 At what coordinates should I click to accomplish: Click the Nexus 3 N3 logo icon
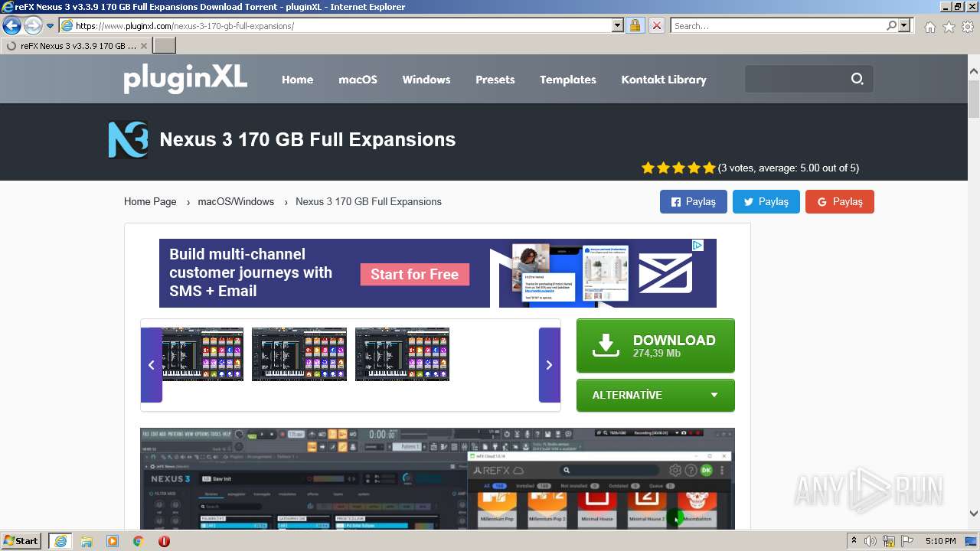click(x=128, y=139)
